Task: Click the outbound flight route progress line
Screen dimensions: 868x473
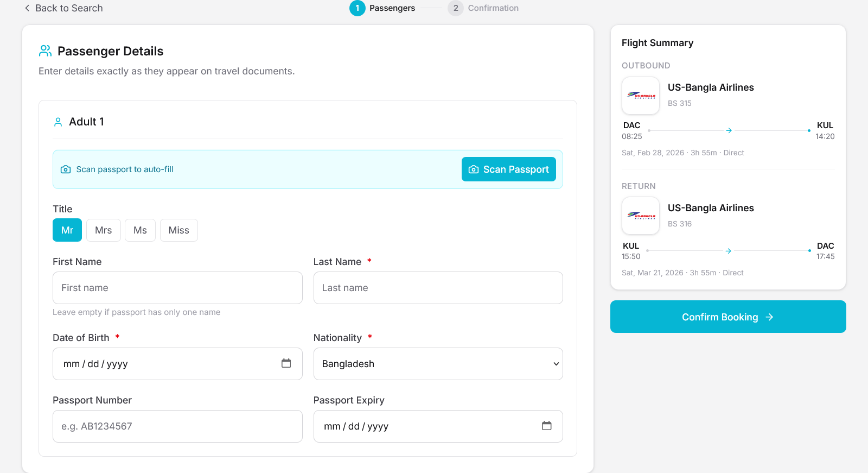Action: pos(729,130)
